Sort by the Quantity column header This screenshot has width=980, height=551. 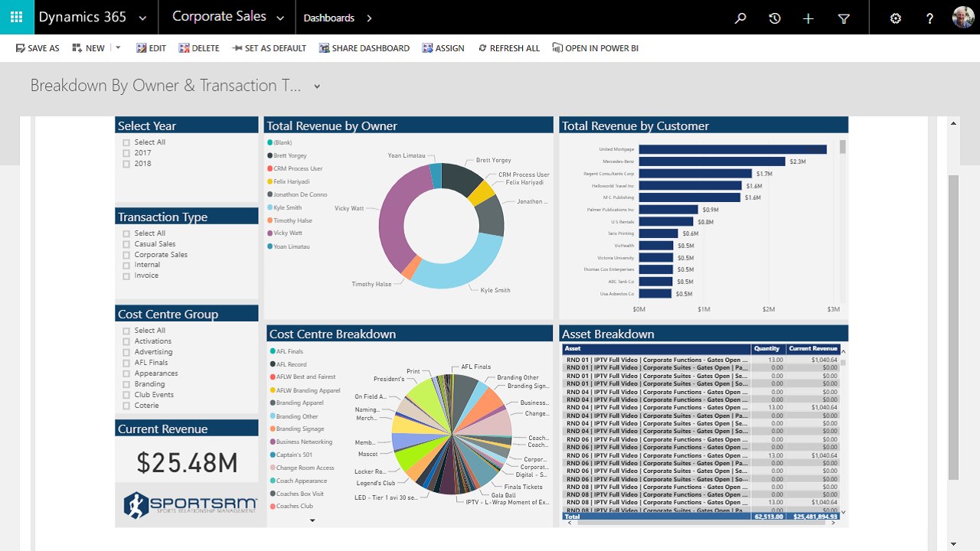point(766,349)
